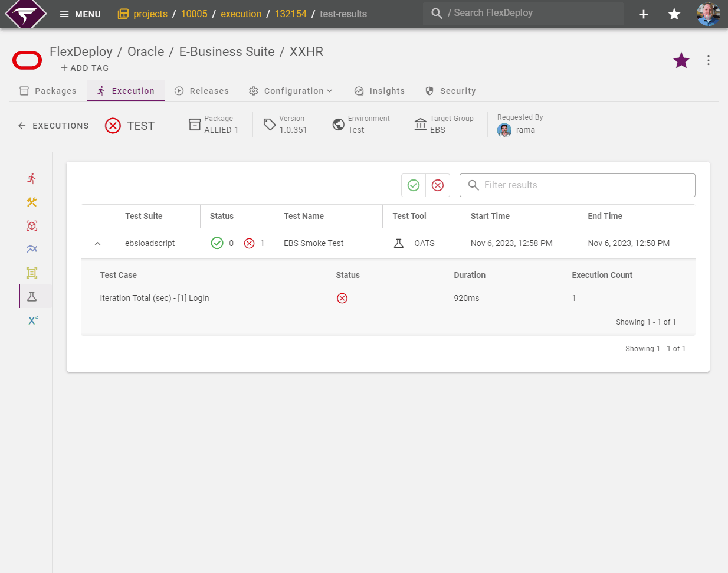This screenshot has width=728, height=573.
Task: Open the X variable sidebar icon
Action: tap(33, 320)
